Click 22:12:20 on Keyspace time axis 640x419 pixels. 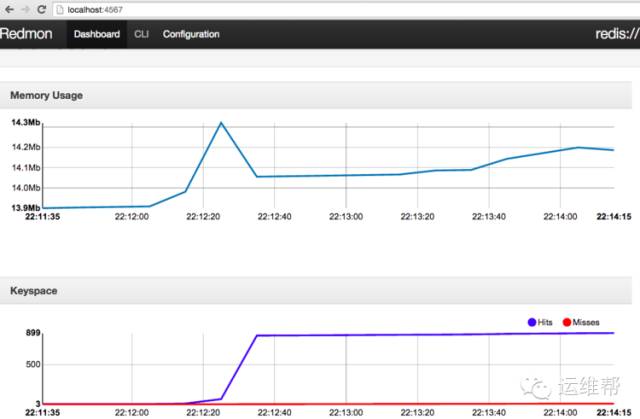(203, 412)
